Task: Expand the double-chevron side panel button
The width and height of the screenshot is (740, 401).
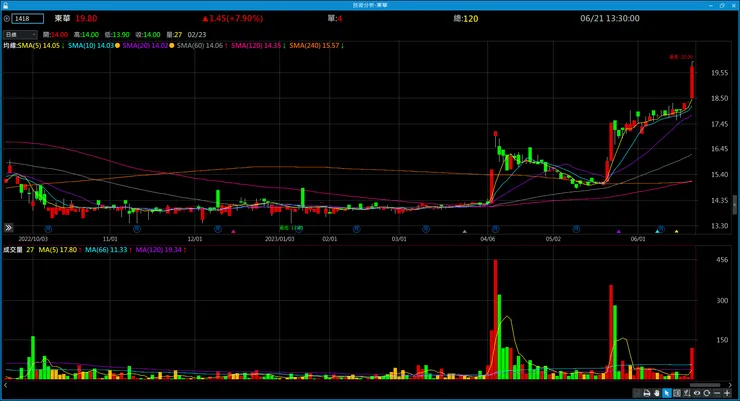Action: pyautogui.click(x=8, y=228)
